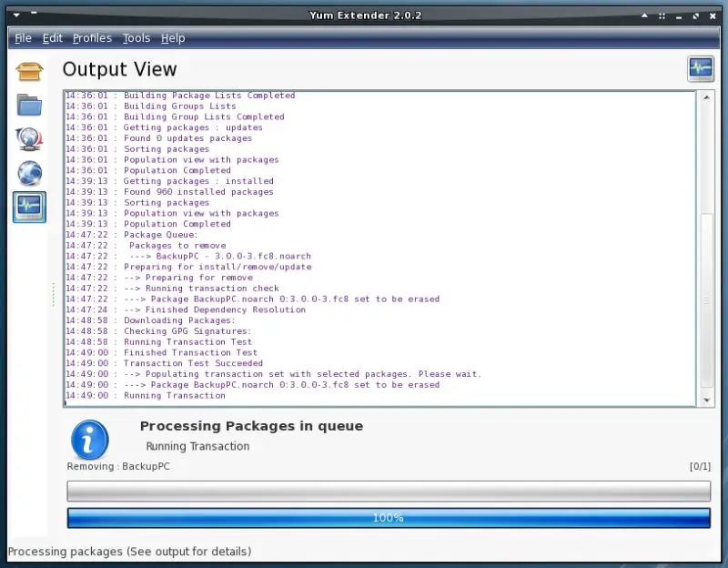Viewport: 728px width, 568px height.
Task: Click the output log scrollbar thumb
Action: [x=706, y=300]
